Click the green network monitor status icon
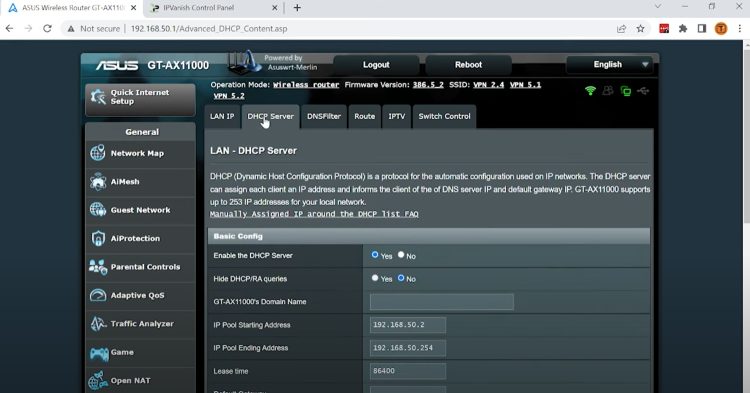The height and width of the screenshot is (393, 750). 625,90
